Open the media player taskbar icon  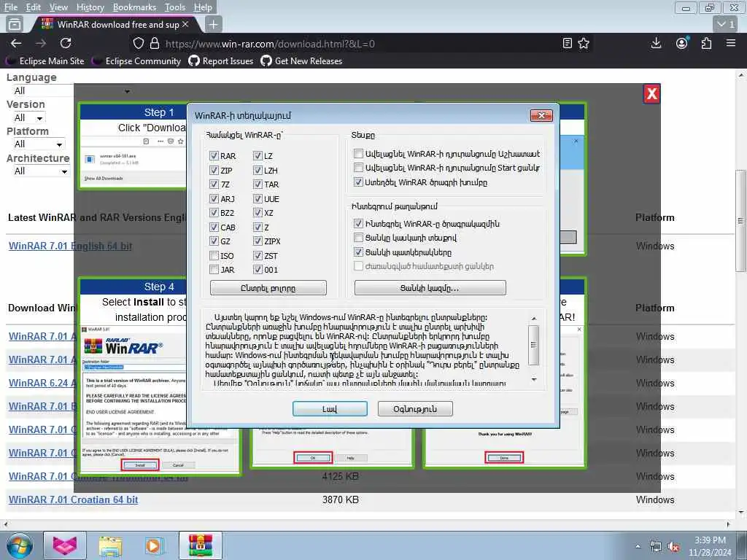click(x=154, y=545)
